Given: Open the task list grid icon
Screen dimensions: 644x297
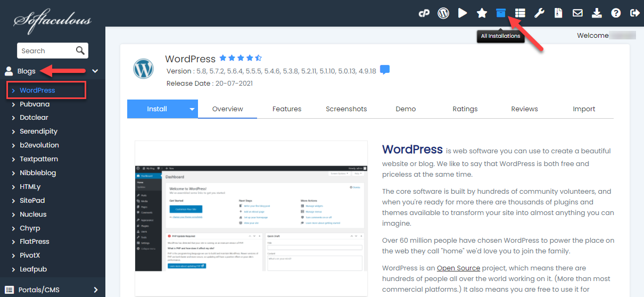Looking at the screenshot, I should tap(520, 13).
